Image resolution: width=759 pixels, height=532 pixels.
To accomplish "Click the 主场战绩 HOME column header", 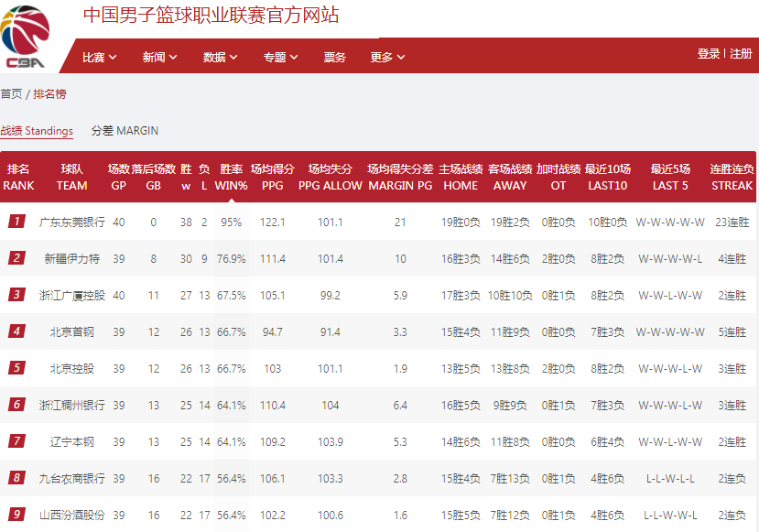I will pos(461,177).
